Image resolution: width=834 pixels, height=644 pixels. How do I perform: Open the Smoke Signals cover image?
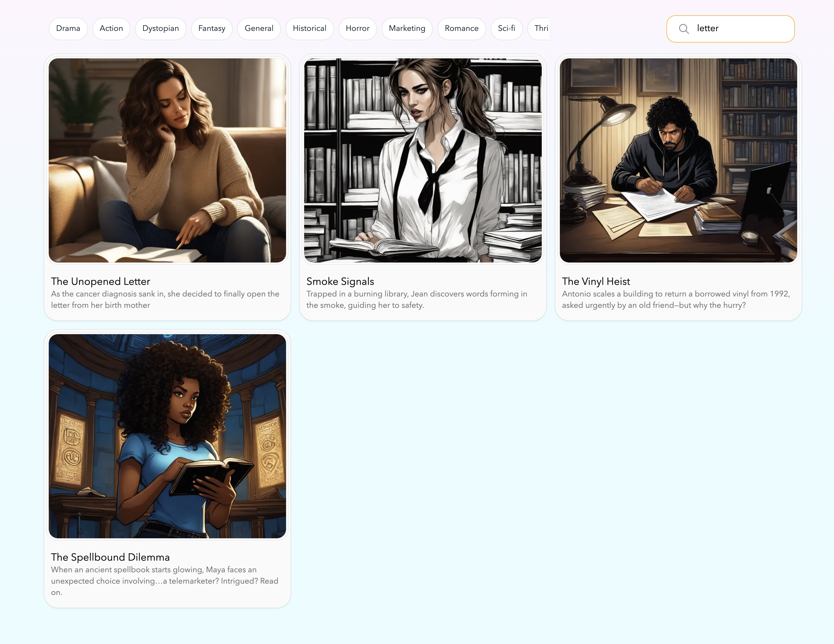[x=423, y=160]
